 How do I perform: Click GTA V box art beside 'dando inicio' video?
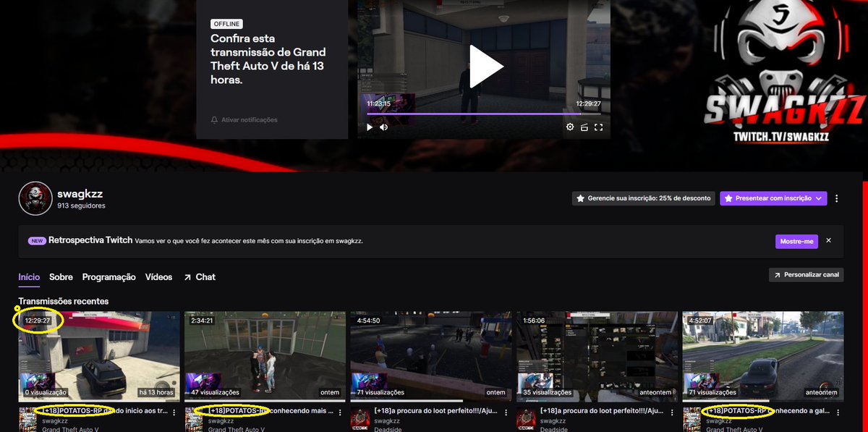click(x=28, y=420)
